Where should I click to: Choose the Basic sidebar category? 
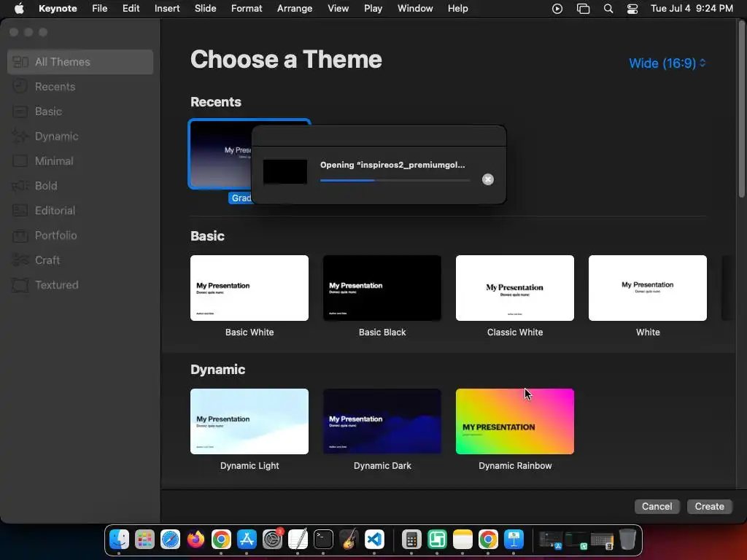80,112
